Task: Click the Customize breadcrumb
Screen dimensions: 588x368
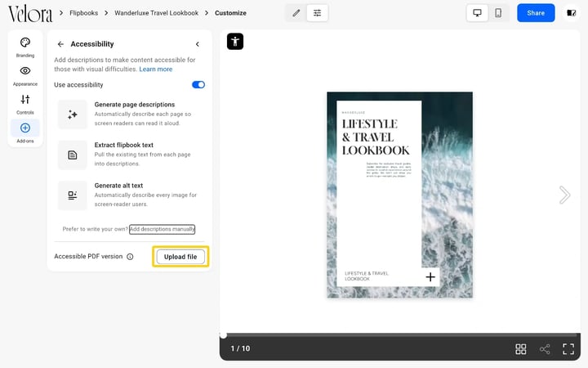Action: pos(230,13)
